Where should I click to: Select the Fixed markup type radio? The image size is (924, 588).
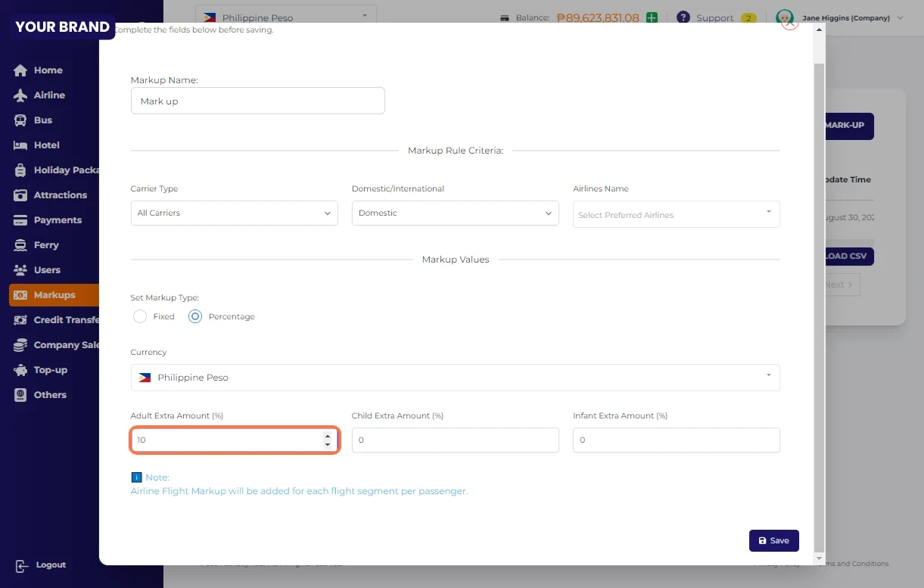point(140,316)
